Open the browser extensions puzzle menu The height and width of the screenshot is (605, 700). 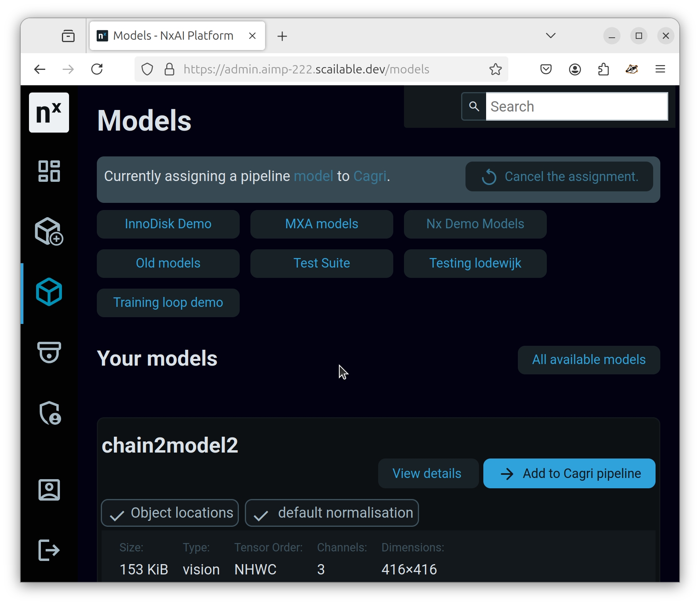tap(603, 69)
